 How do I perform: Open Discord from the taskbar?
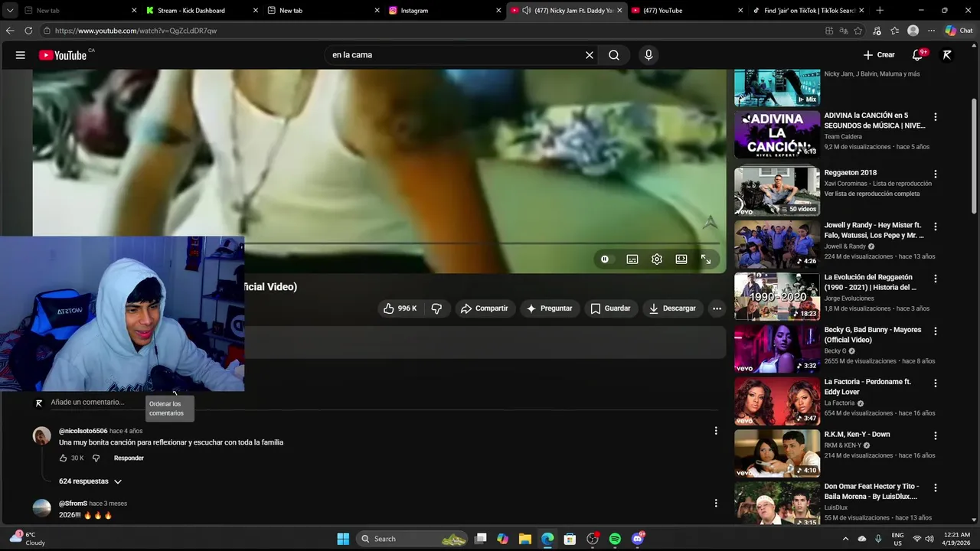click(x=638, y=539)
